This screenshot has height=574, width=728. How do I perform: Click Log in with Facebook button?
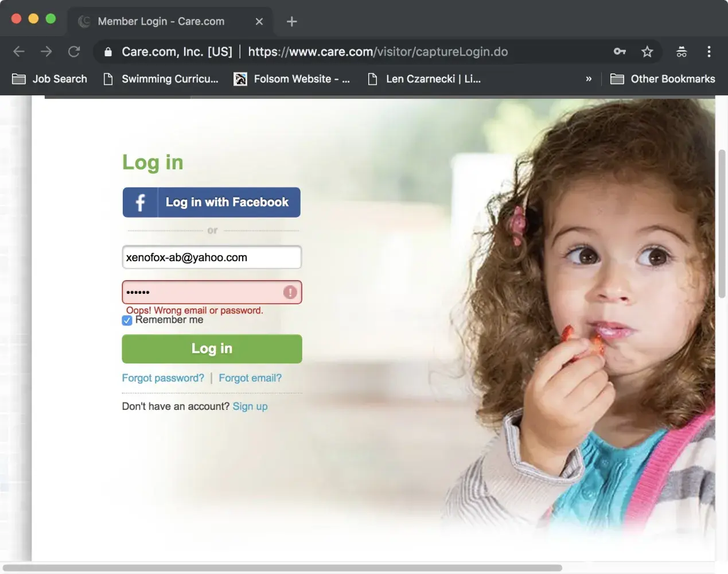(x=212, y=202)
